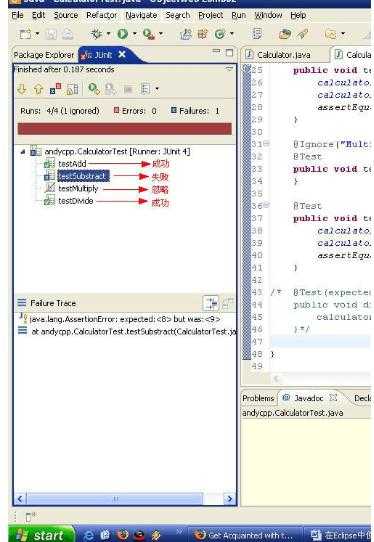Image resolution: width=374 pixels, height=542 pixels.
Task: Open the Source menu
Action: pos(66,15)
